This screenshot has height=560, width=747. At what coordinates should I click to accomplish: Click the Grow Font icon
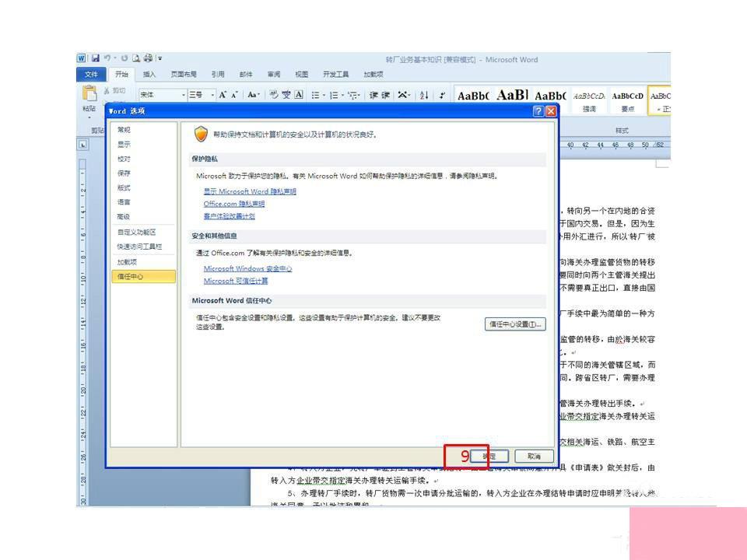tap(223, 95)
